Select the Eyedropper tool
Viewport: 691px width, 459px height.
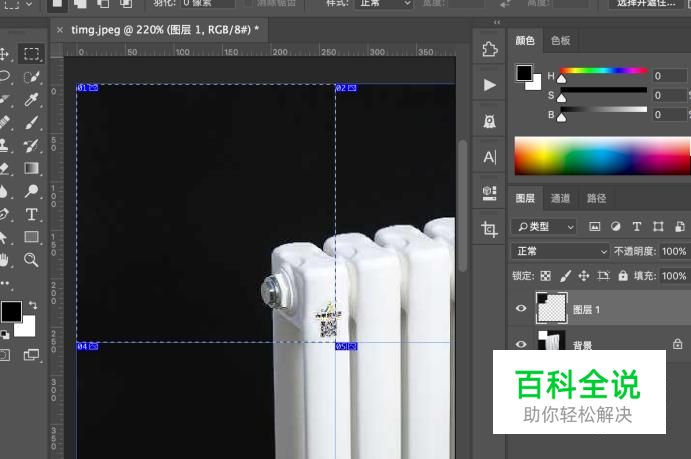pos(31,100)
